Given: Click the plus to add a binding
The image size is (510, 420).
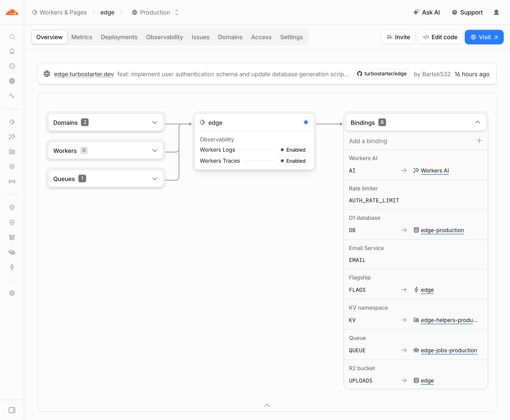Looking at the screenshot, I should [479, 141].
